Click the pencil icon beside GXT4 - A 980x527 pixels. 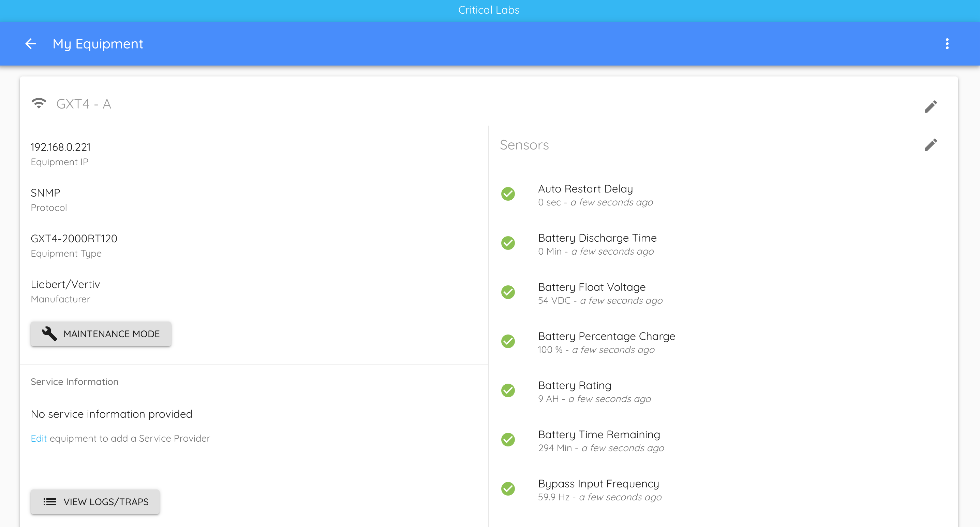[x=931, y=106]
